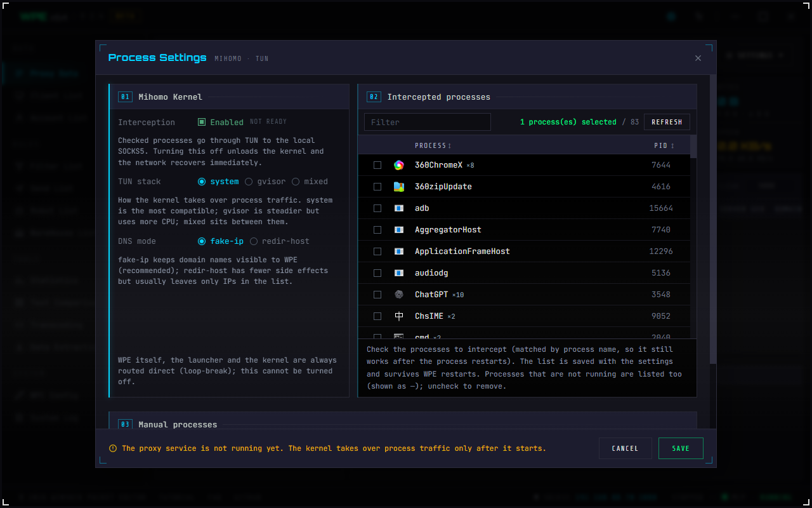Image resolution: width=812 pixels, height=508 pixels.
Task: Cancel the process settings changes
Action: (625, 448)
